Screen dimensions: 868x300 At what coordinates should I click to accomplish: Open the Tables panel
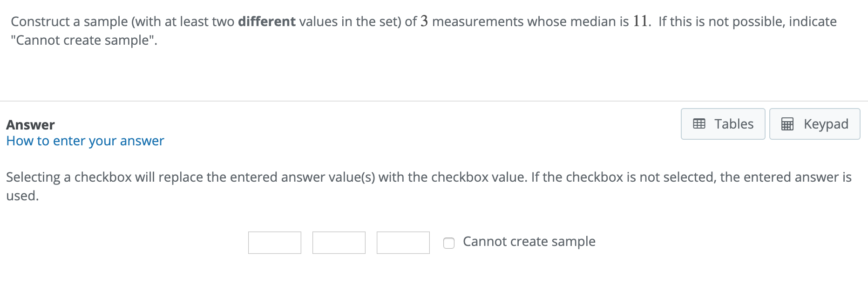click(722, 124)
